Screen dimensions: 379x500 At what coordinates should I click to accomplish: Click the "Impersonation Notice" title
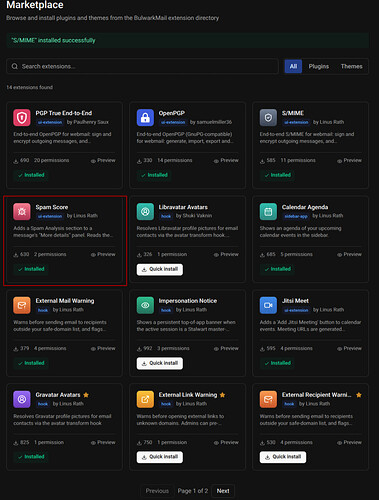coord(188,301)
